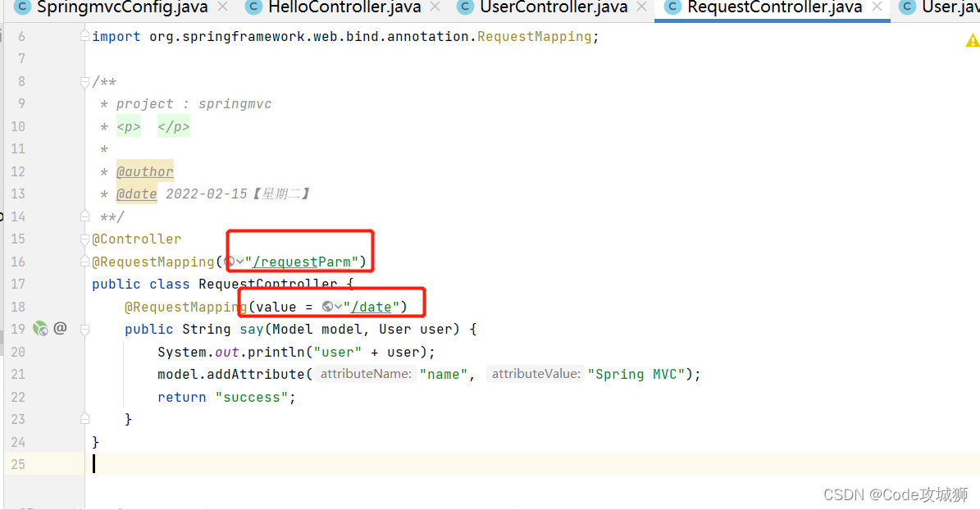Collapse the import block at line 6
Image resolution: width=980 pixels, height=510 pixels.
(85, 36)
